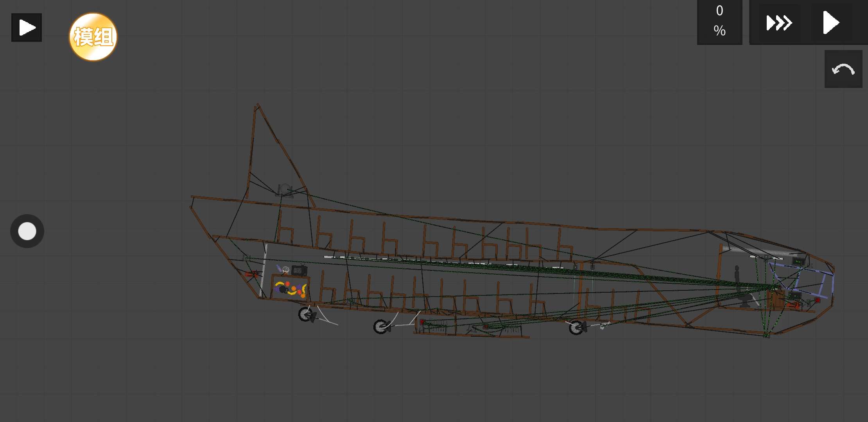
Task: Select the rear landing wheel
Action: (x=305, y=314)
